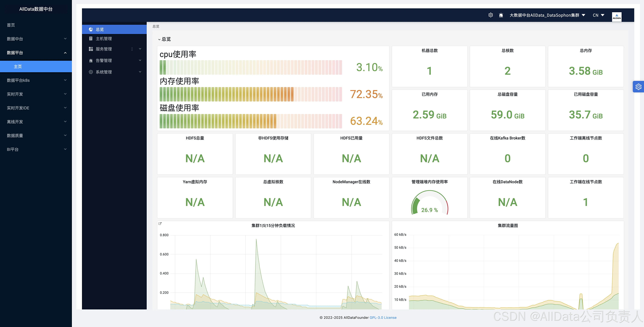The width and height of the screenshot is (644, 327).
Task: Open the blue floating settings gear button
Action: coord(638,87)
